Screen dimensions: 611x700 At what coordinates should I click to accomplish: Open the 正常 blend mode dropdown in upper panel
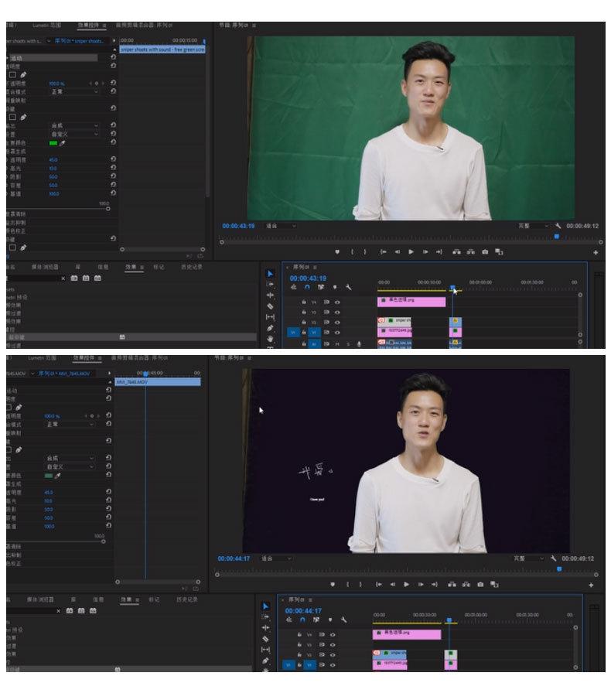(74, 91)
